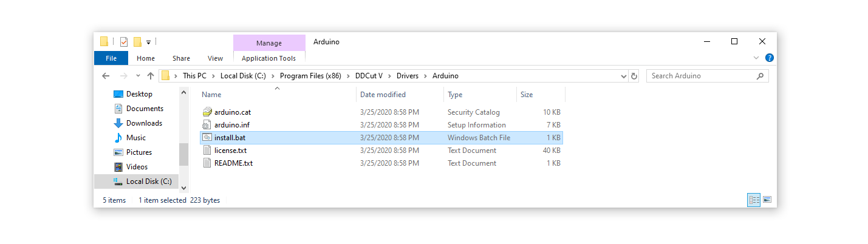Go up one folder with Up arrow
Viewport: 868px width, 244px height.
[x=151, y=76]
